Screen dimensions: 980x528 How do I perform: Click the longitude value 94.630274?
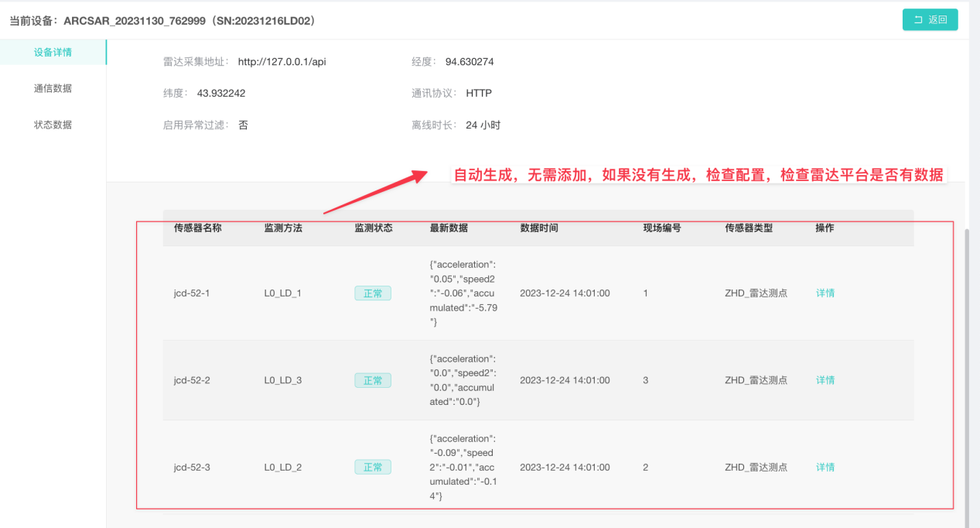[x=470, y=62]
